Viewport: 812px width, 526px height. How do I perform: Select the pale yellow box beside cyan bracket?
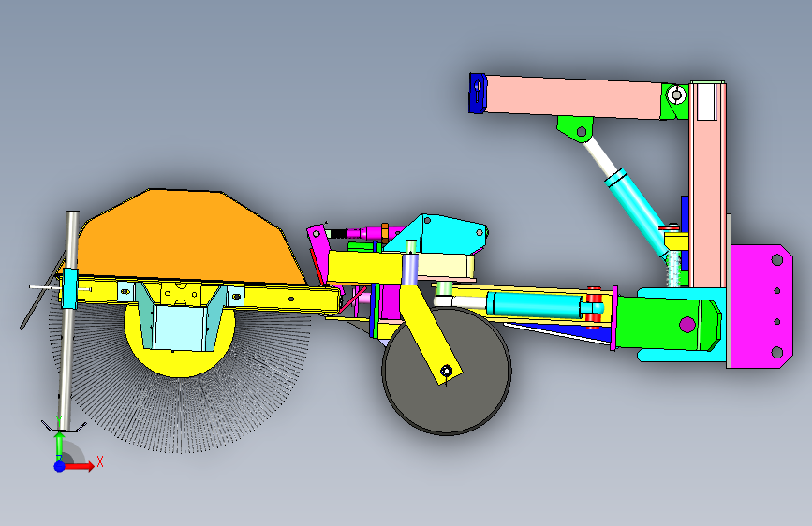point(446,266)
